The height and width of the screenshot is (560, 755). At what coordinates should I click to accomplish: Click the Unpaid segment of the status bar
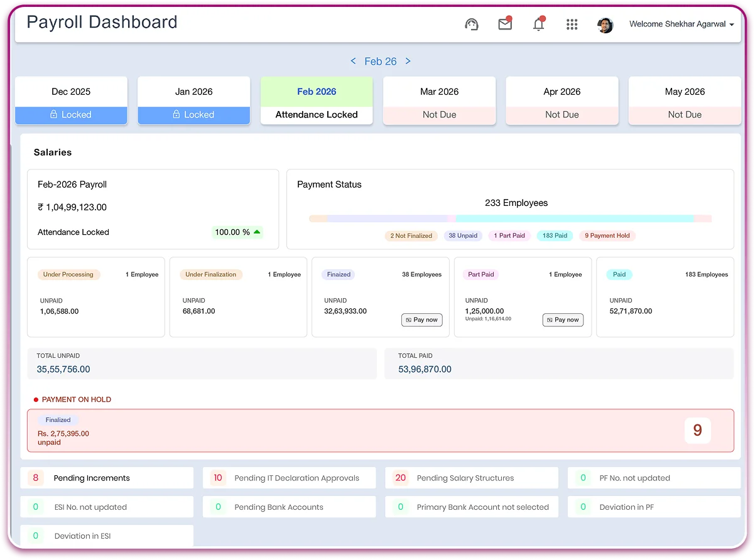pyautogui.click(x=387, y=218)
